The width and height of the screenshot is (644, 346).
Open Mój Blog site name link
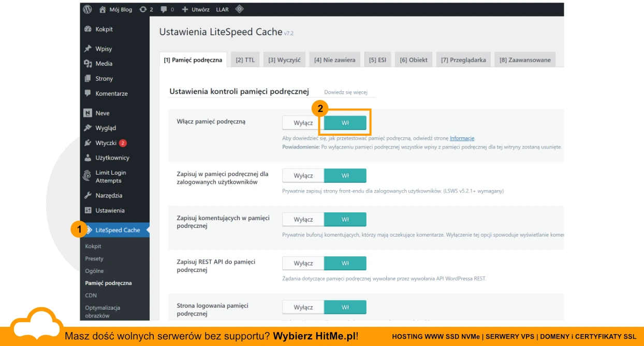(x=121, y=9)
